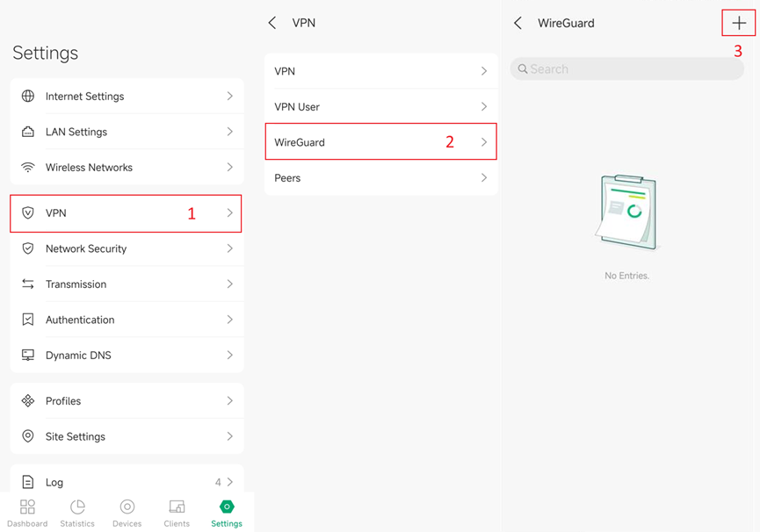Expand the Log entry chevron
The height and width of the screenshot is (532, 760).
click(232, 482)
